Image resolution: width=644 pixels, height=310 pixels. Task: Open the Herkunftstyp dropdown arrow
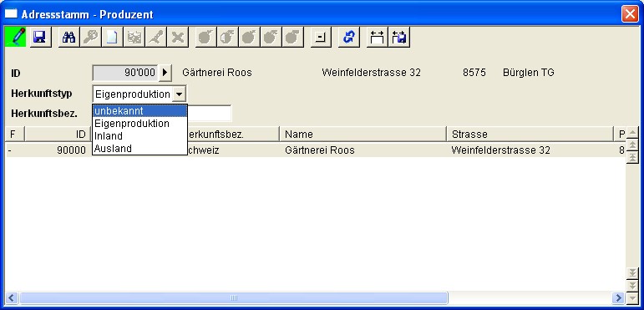point(179,94)
